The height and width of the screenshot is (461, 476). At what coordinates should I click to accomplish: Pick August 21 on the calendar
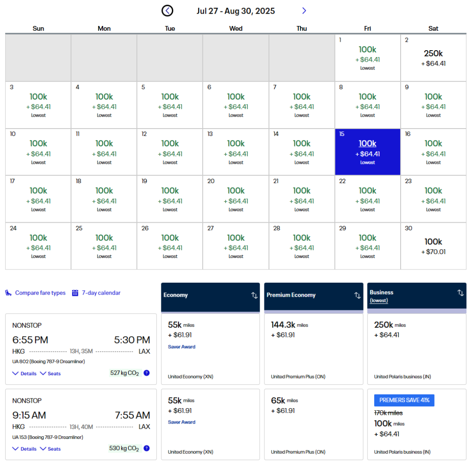click(302, 199)
